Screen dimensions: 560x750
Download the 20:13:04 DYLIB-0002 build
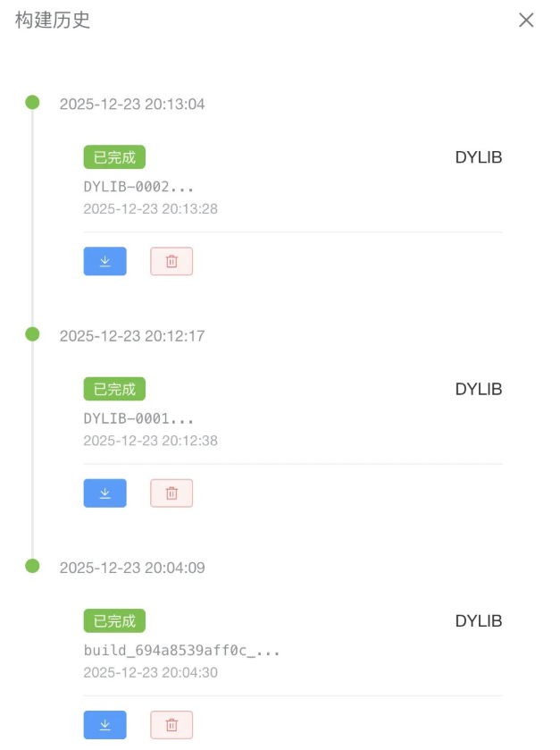point(104,261)
